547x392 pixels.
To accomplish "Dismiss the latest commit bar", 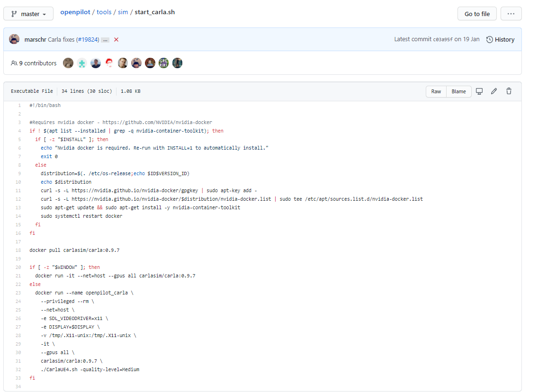I will tap(116, 39).
